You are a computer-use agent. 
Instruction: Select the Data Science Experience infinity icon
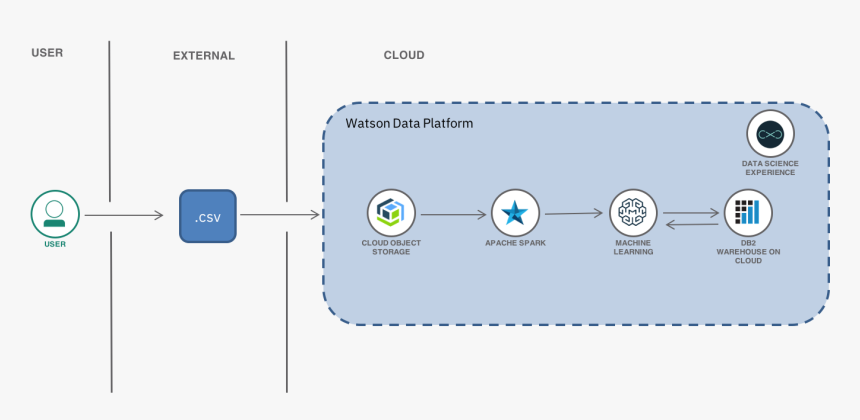point(770,134)
